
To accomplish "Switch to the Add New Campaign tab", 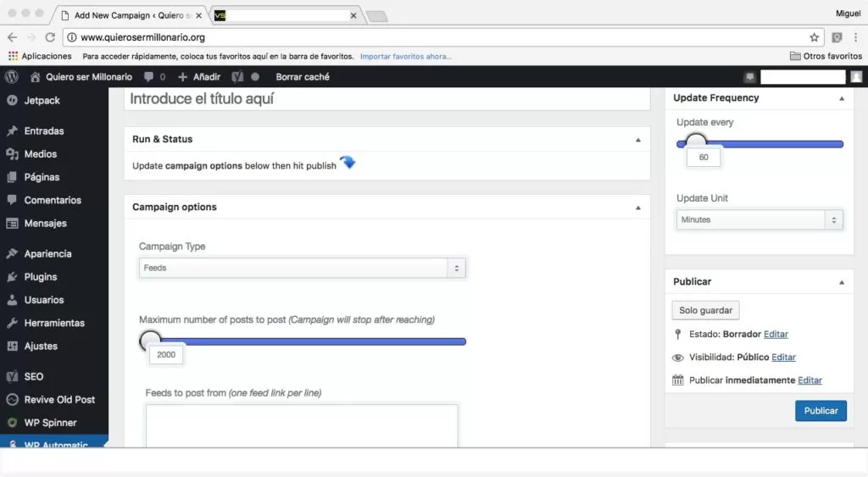I will (x=131, y=15).
